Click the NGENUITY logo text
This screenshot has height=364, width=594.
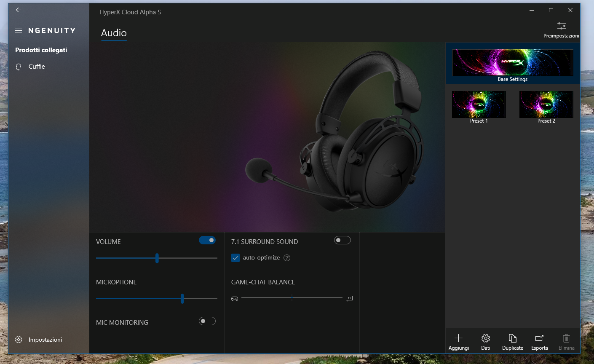pyautogui.click(x=52, y=30)
